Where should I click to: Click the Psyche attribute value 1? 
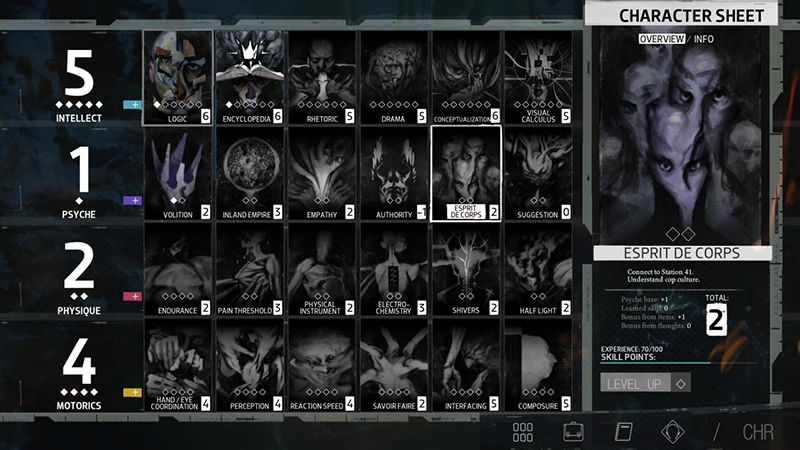coord(79,170)
